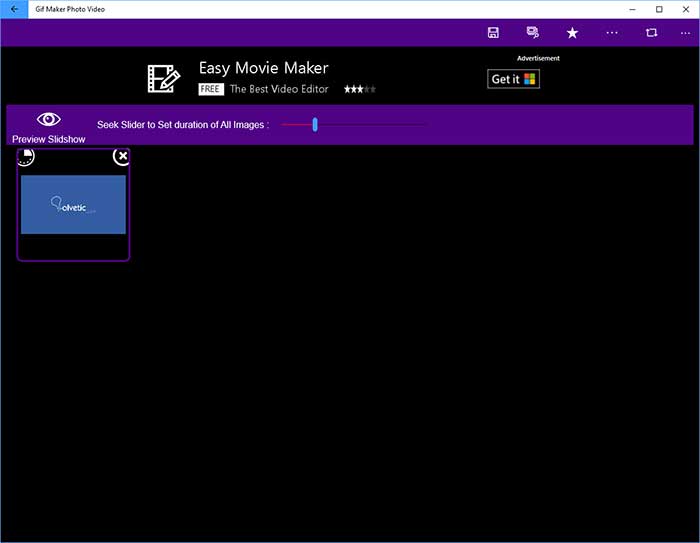Click the Easy Movie Maker film icon

coord(164,79)
